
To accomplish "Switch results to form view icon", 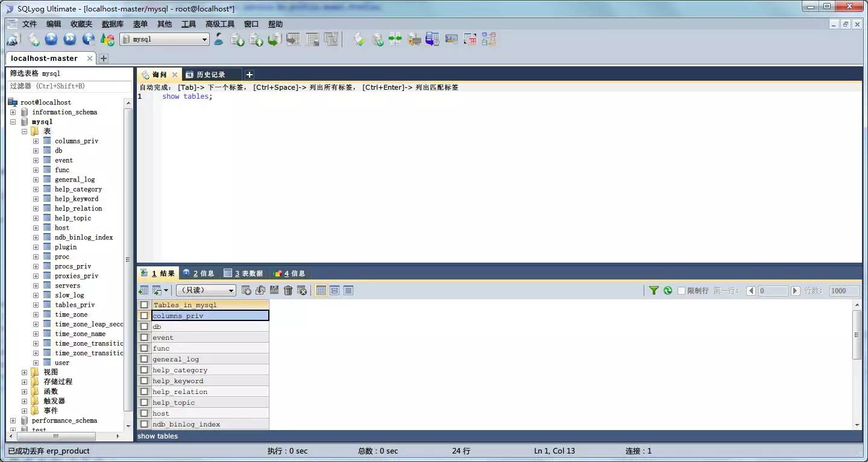I will point(335,290).
